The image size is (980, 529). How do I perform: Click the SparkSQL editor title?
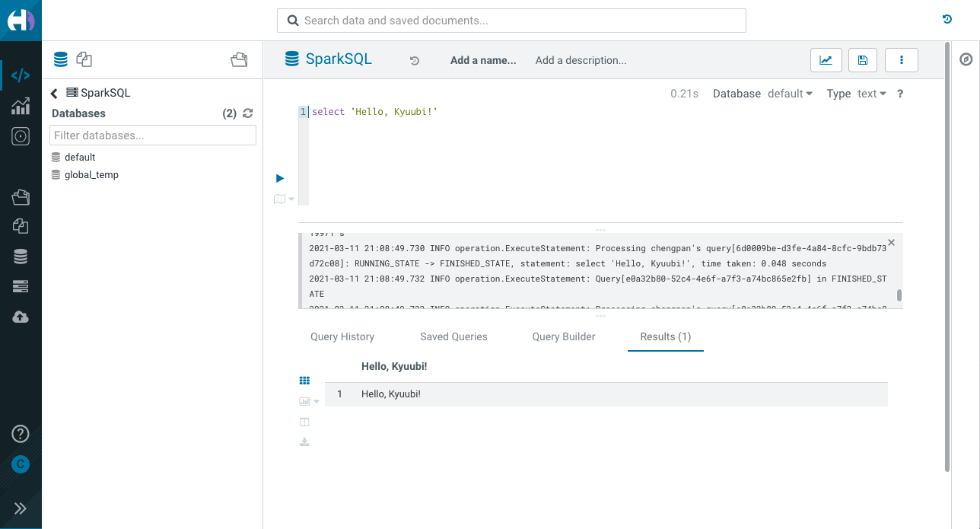click(339, 59)
